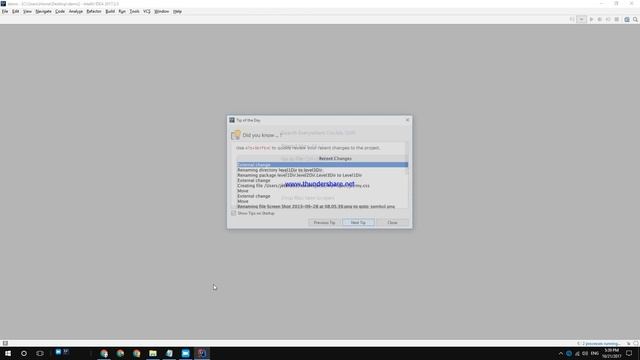Click the taskbar clock and date

tap(611, 353)
